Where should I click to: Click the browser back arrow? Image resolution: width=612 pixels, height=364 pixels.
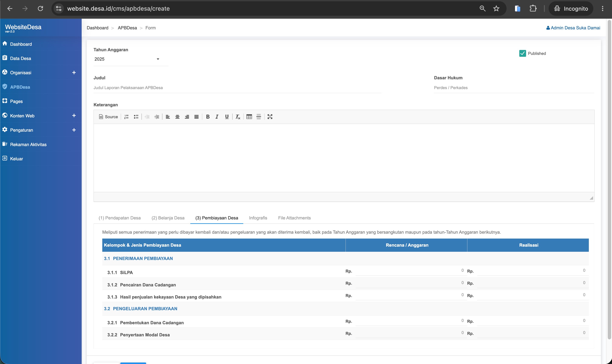point(10,9)
